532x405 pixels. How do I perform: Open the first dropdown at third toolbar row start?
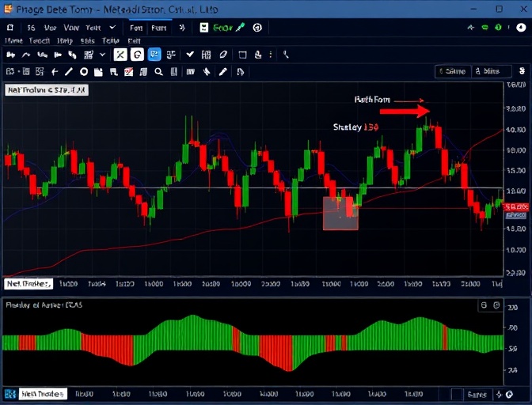(x=10, y=72)
